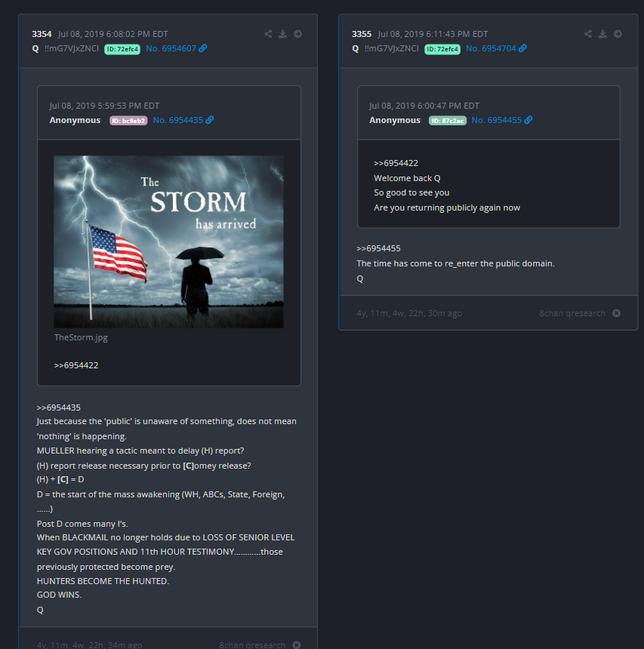Viewport: 644px width, 649px height.
Task: Click the 'Welcome back Q' line
Action: coord(407,178)
